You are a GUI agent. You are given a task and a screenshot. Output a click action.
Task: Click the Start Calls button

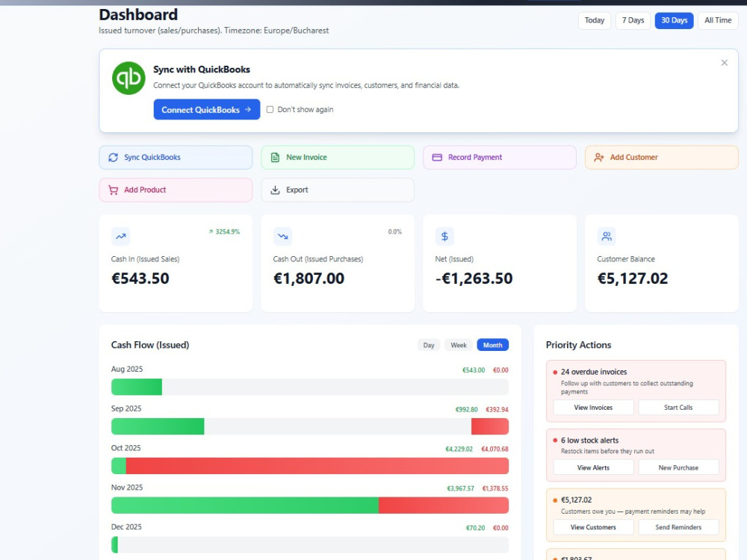click(678, 408)
